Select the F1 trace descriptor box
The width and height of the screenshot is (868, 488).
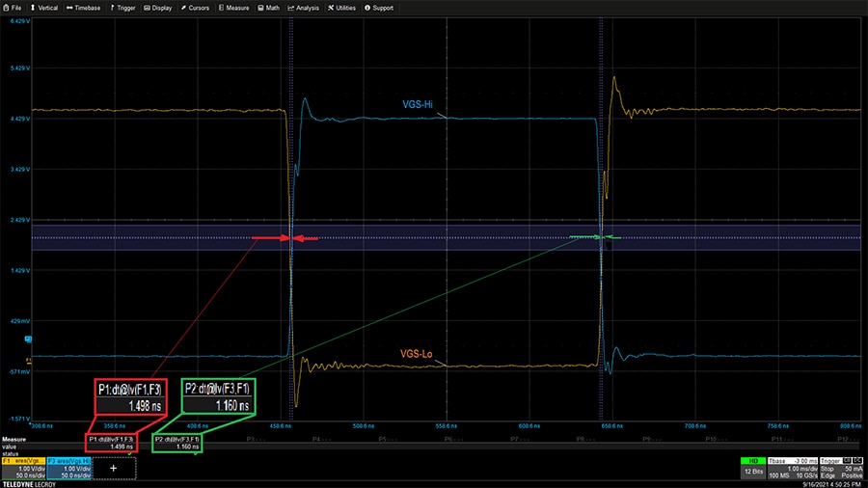pos(22,467)
